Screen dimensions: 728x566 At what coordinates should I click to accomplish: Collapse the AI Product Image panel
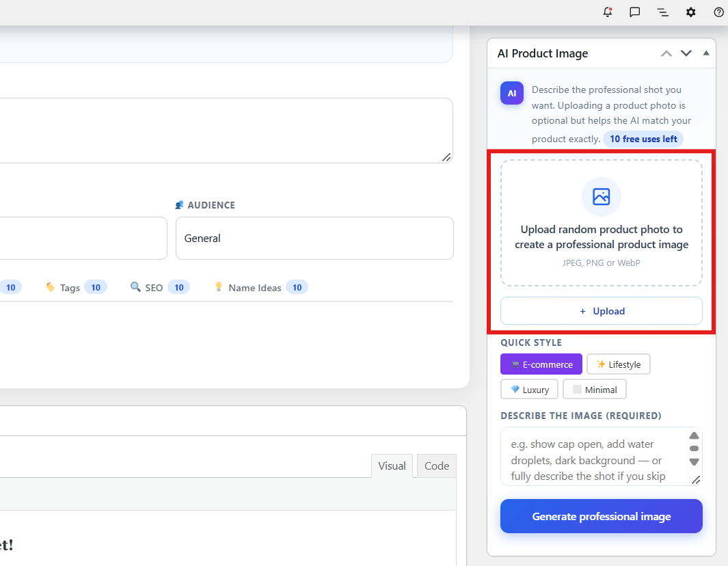[706, 53]
